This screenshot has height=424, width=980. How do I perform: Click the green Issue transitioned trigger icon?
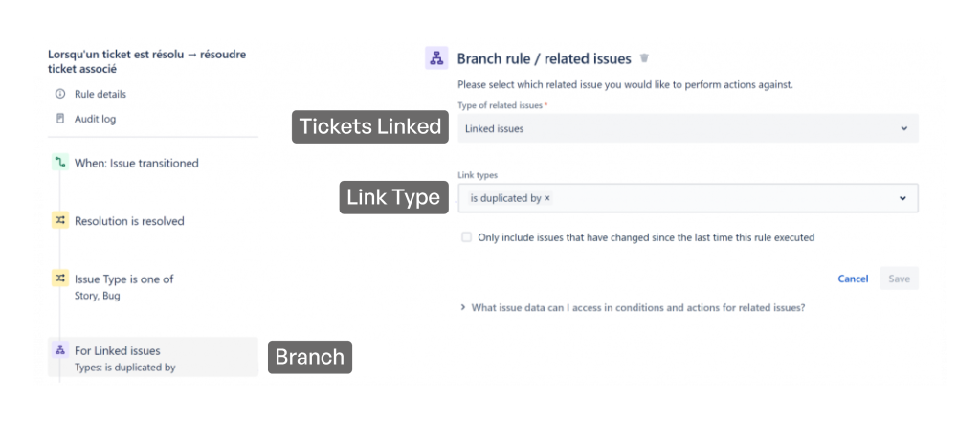pos(59,163)
